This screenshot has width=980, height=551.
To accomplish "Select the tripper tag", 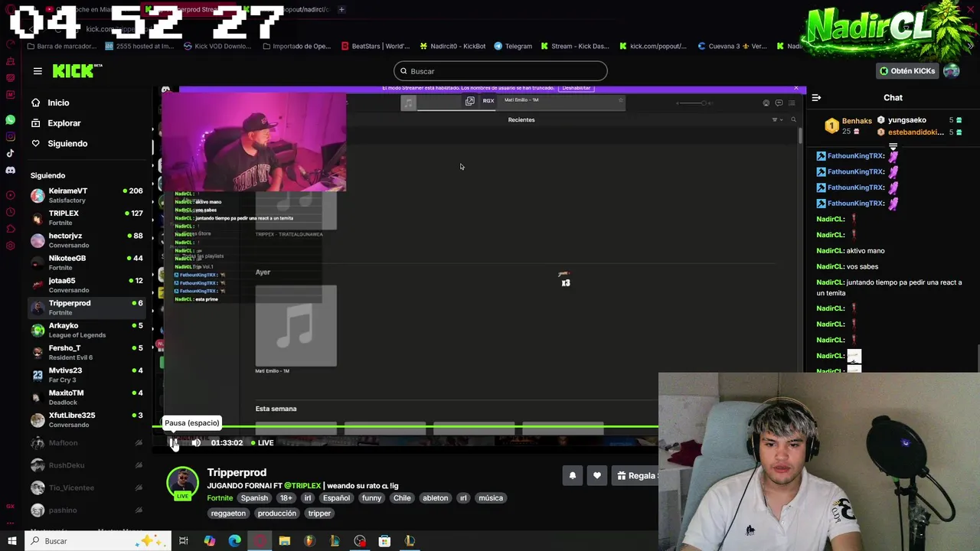I will point(319,514).
